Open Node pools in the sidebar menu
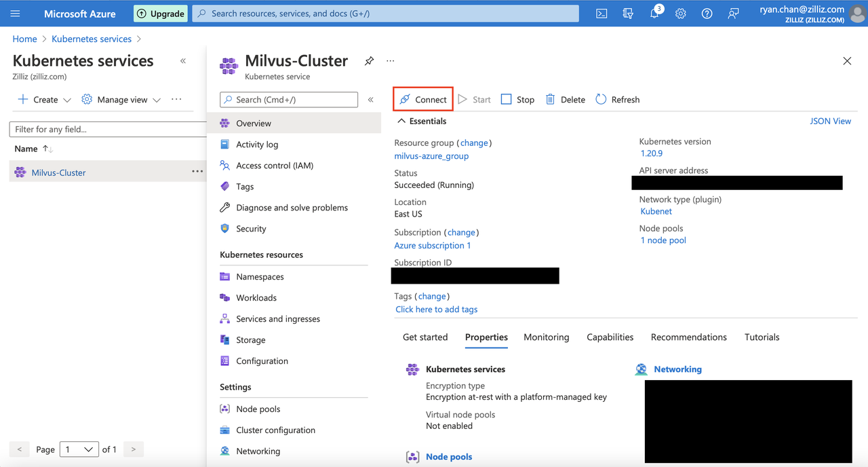Image resolution: width=868 pixels, height=467 pixels. pos(258,409)
